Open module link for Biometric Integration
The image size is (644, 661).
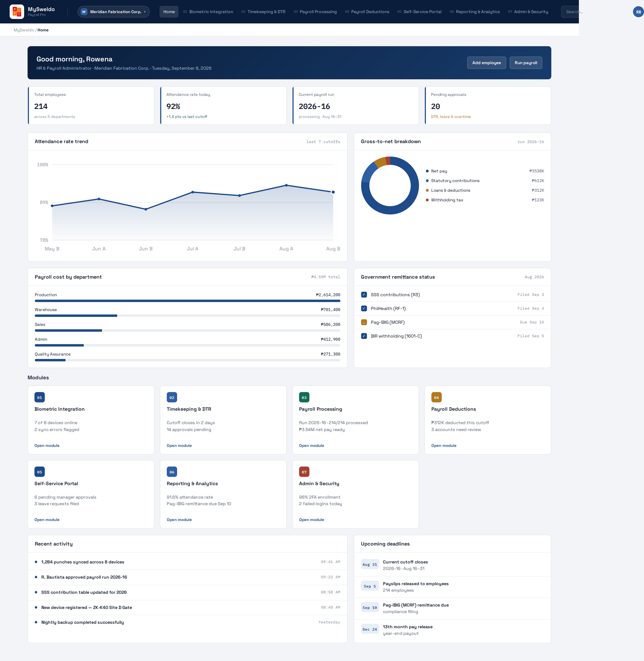(x=47, y=445)
